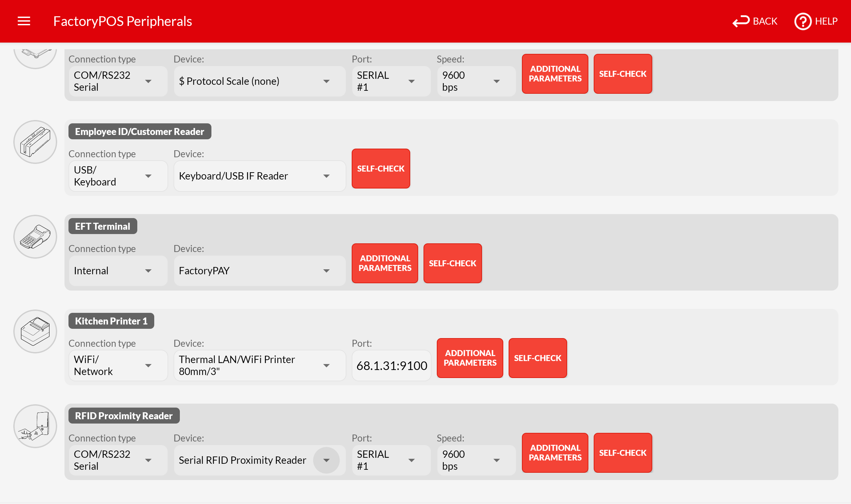Open Employee ID Reader connection type dropdown
The height and width of the screenshot is (504, 851).
coord(118,176)
